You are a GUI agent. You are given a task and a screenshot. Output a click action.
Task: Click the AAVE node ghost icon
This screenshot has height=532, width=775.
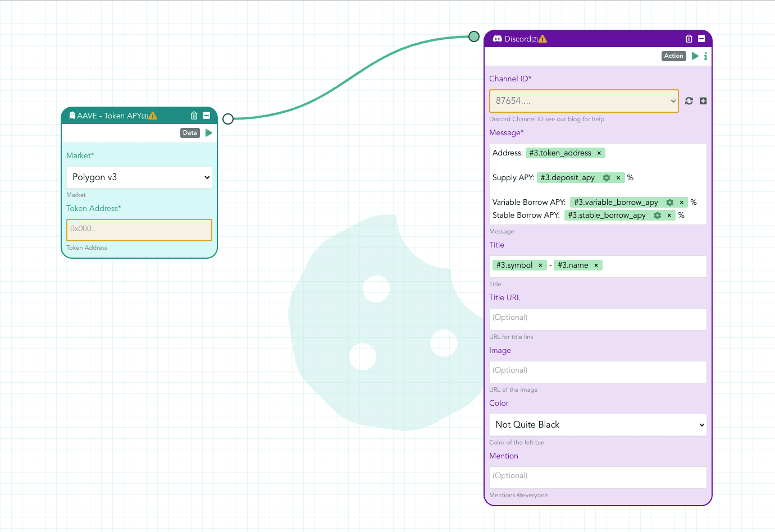tap(72, 116)
